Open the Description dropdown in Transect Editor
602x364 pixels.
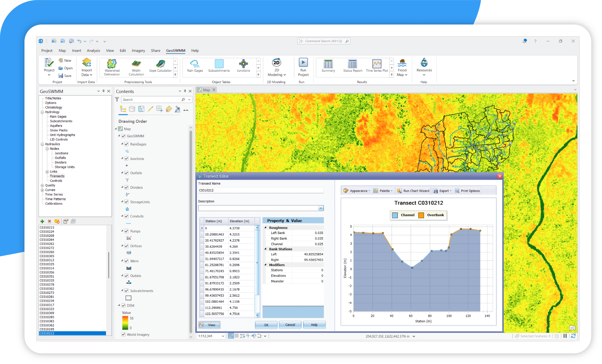click(321, 208)
